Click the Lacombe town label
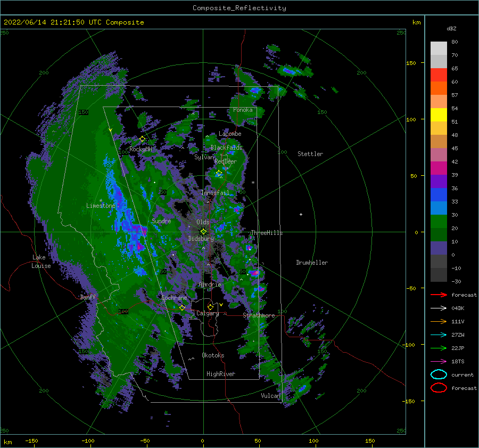The width and height of the screenshot is (479, 448). click(230, 134)
